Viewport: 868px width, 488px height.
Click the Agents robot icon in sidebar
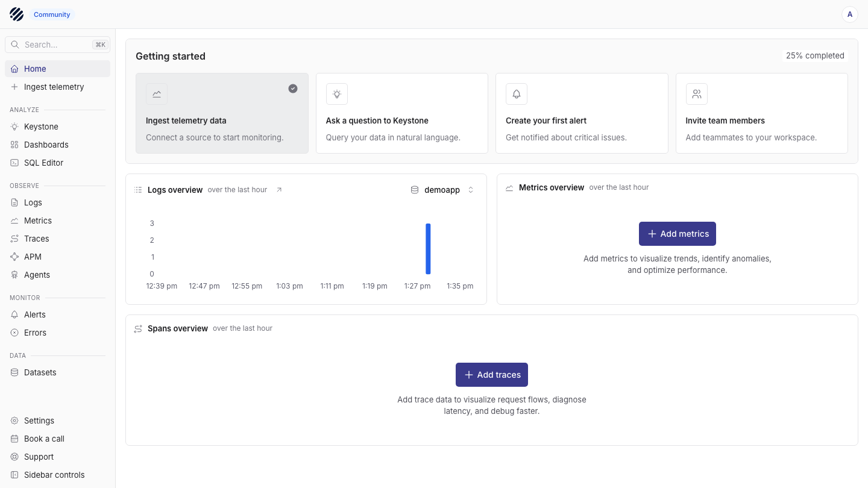pos(14,275)
